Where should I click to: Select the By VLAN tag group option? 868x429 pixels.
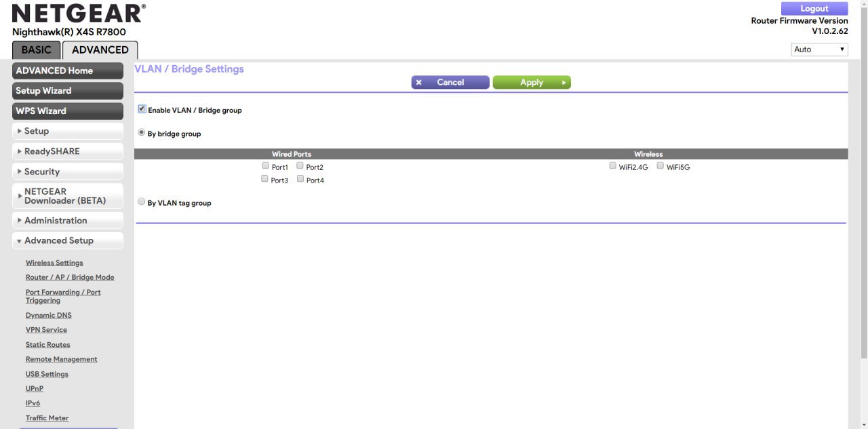142,202
